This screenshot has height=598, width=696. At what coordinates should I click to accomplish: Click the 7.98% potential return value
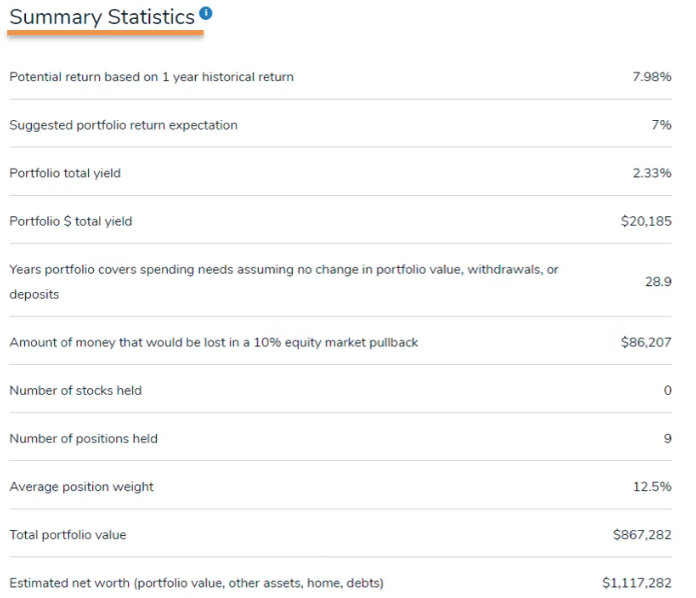tap(651, 77)
